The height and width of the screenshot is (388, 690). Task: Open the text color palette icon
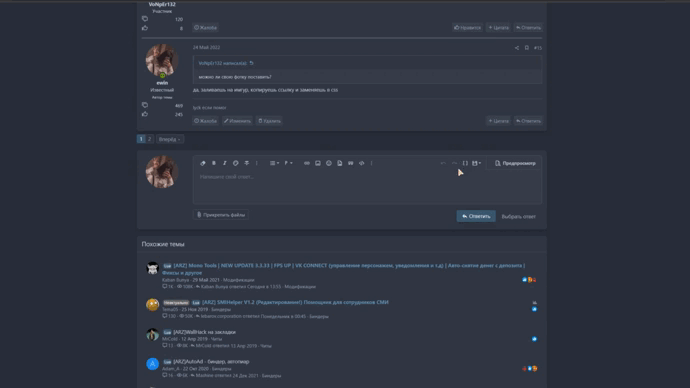235,163
